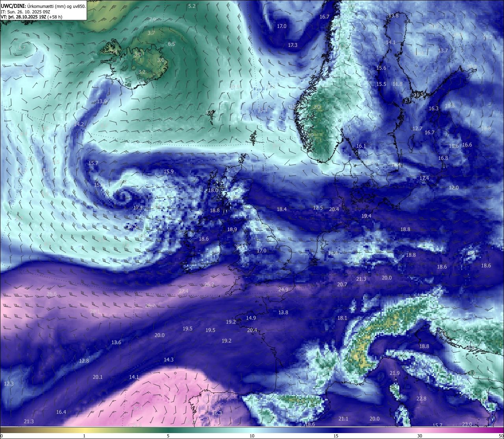Click the legend tick label 1
504x439 pixels.
84,436
